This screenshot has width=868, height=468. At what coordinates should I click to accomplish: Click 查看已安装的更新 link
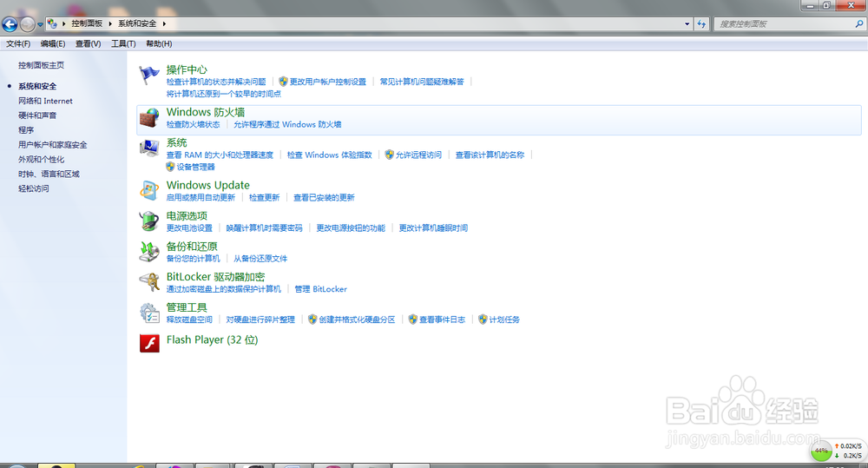tap(324, 198)
